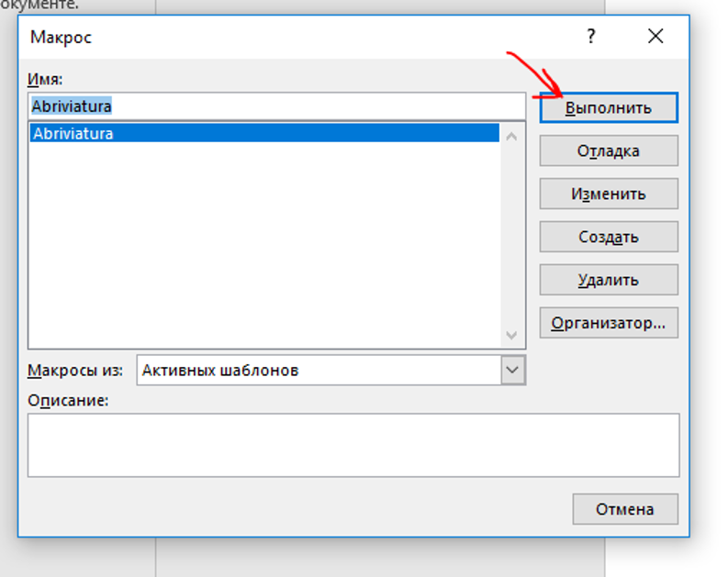Click the Макросы из label
Viewport: 728px width, 577px height.
[75, 371]
